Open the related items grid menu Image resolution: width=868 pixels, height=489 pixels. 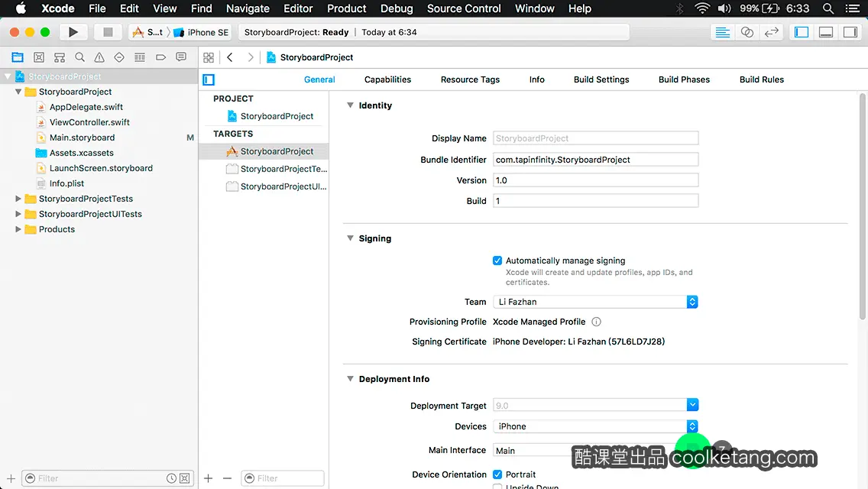pos(209,57)
